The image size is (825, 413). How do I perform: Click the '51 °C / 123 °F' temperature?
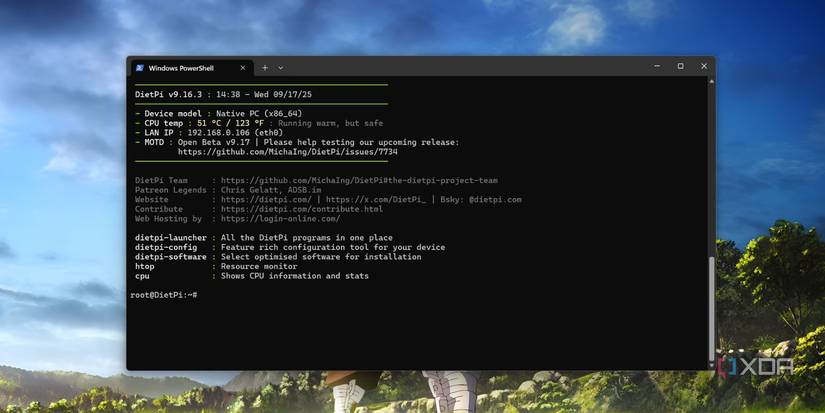click(230, 123)
